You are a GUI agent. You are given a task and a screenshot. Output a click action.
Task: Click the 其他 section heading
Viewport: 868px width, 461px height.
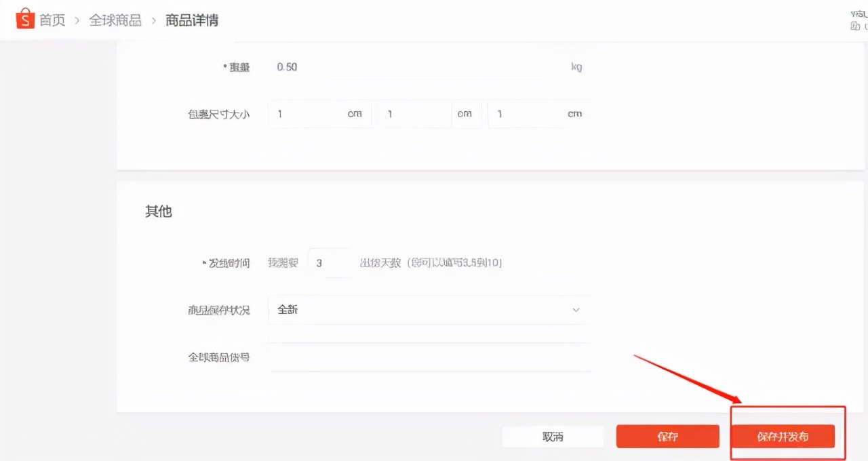pos(158,211)
